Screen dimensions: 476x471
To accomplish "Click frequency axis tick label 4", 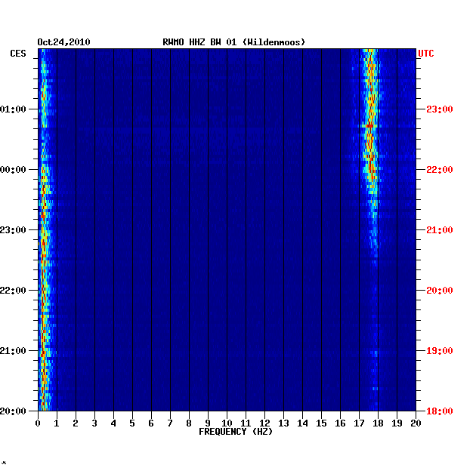I will click(113, 423).
